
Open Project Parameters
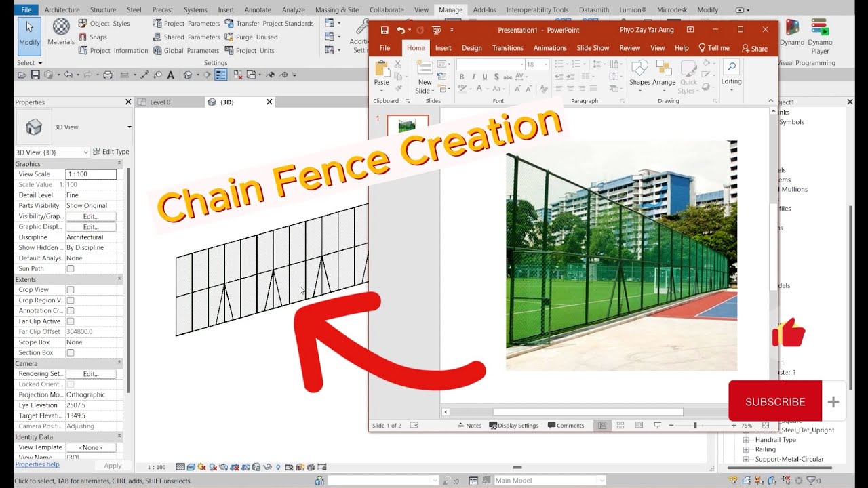[186, 23]
